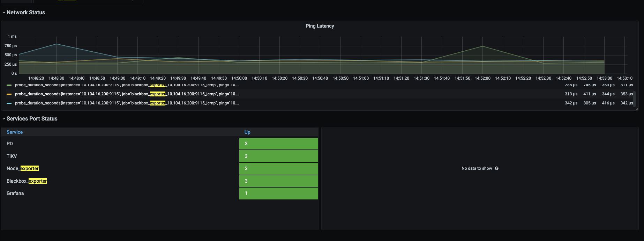Screen dimensions: 644x241
Task: Click the Grafana row Up value cell
Action: point(278,193)
